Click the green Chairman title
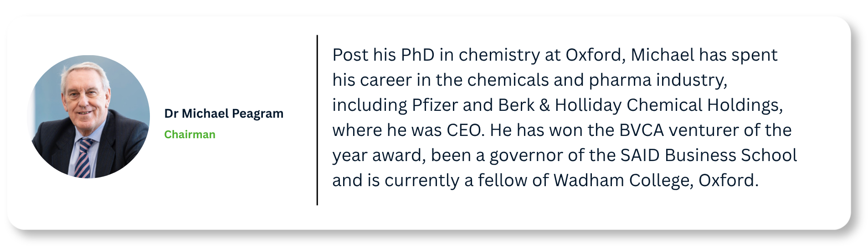This screenshot has height=250, width=868. click(x=190, y=135)
